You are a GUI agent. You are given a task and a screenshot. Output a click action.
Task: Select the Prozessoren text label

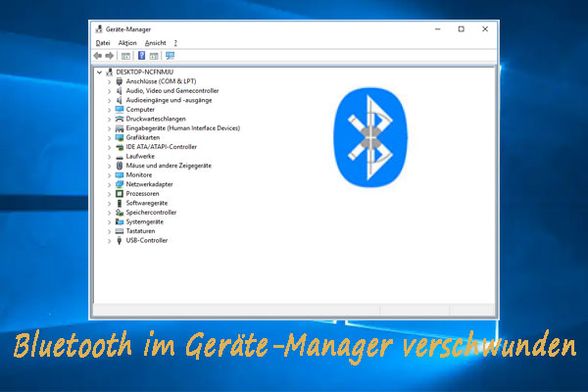tap(142, 194)
